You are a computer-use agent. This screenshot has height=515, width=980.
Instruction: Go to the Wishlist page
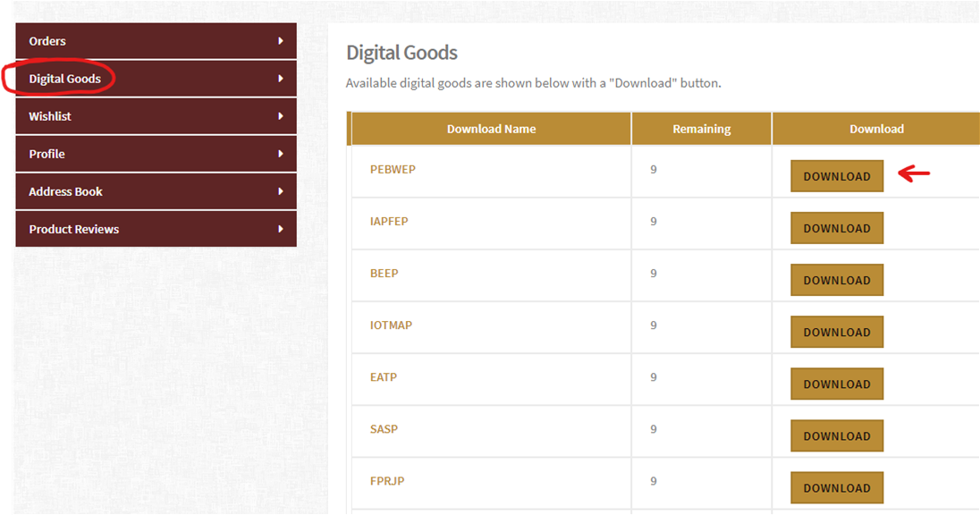pyautogui.click(x=50, y=116)
